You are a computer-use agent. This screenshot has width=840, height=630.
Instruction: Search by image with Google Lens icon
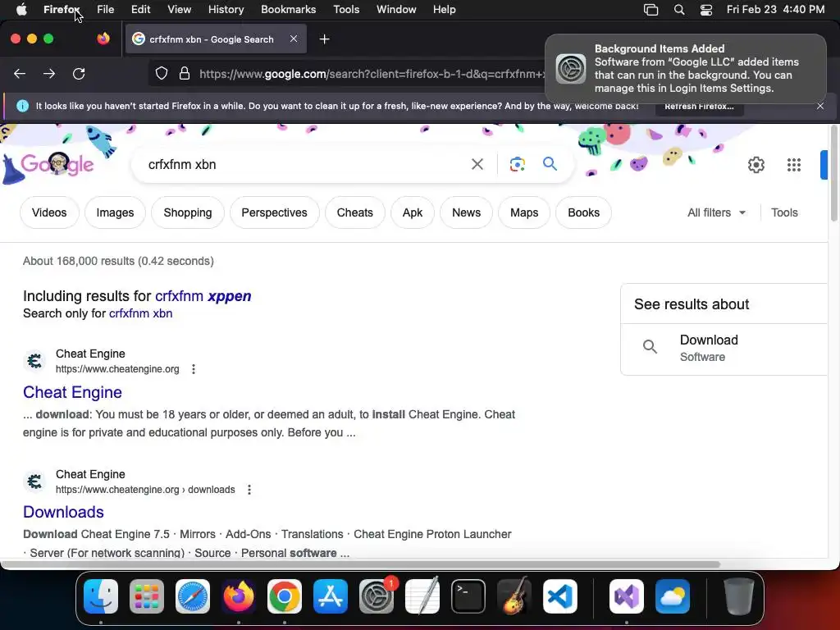518,164
